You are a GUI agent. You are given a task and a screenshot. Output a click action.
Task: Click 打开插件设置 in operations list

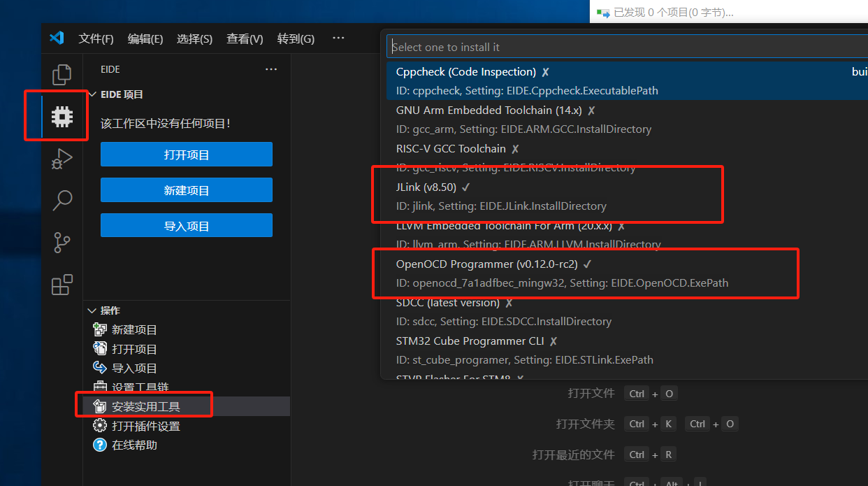point(145,426)
